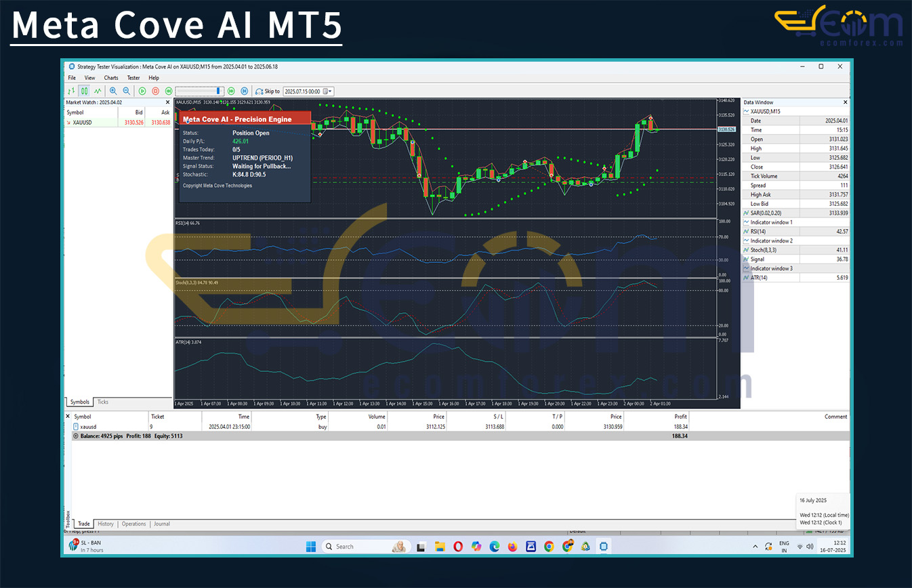Click the speed up forward icon

tap(231, 91)
